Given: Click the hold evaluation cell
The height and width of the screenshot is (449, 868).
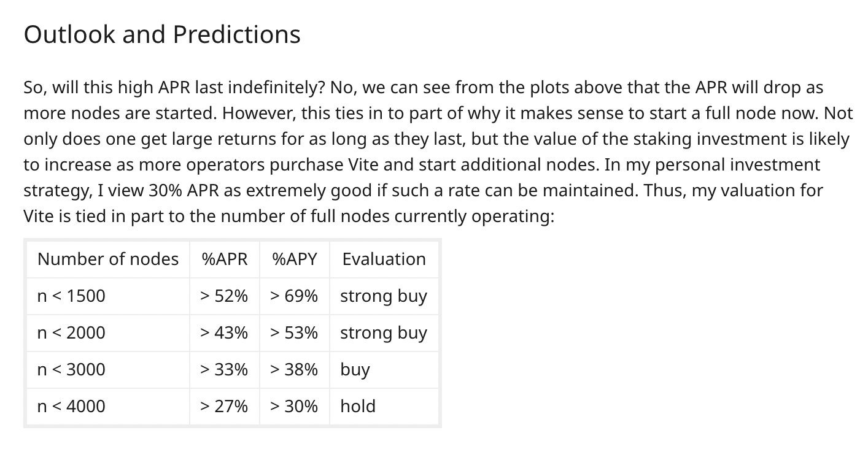Looking at the screenshot, I should (x=358, y=407).
